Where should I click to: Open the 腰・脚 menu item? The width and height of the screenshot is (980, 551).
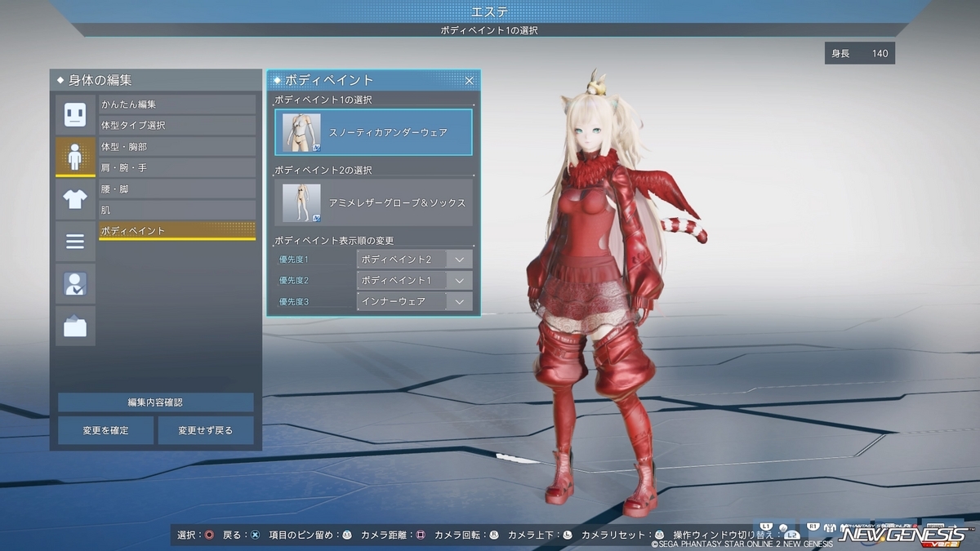(177, 189)
